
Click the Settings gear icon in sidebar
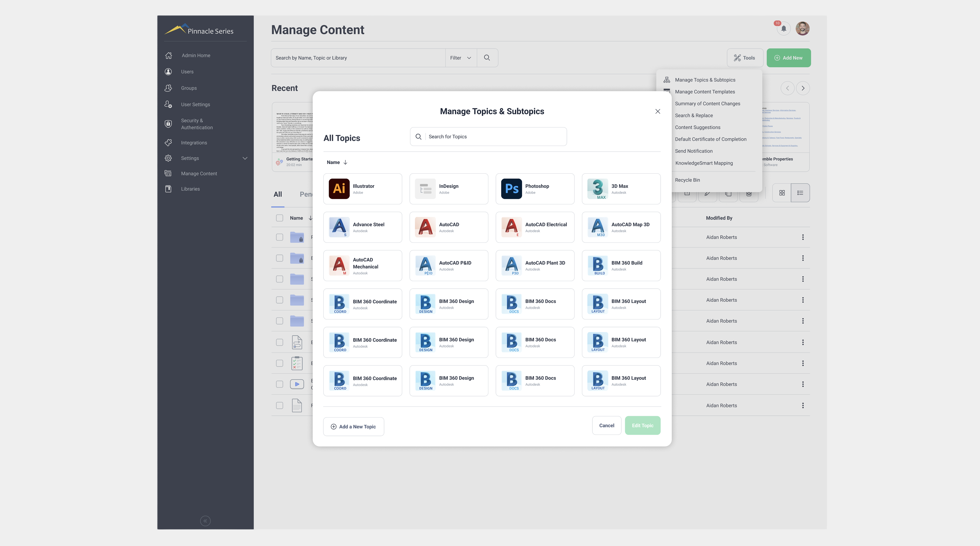click(168, 158)
